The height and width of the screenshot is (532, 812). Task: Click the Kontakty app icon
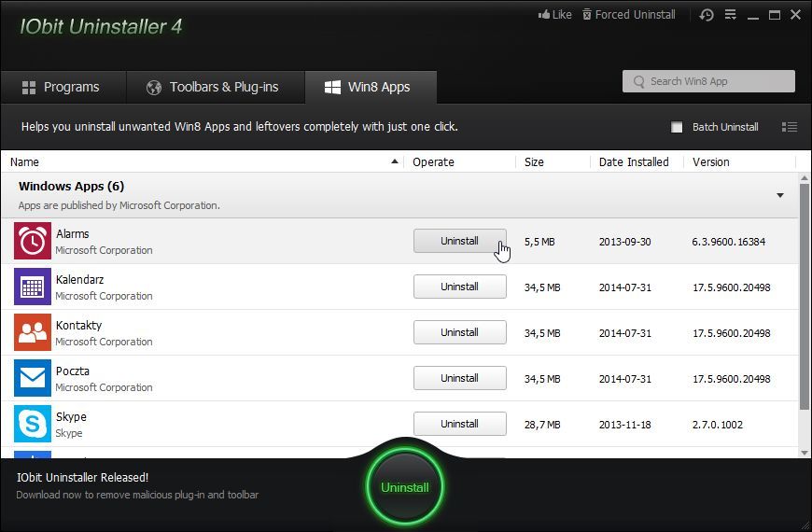tap(32, 332)
